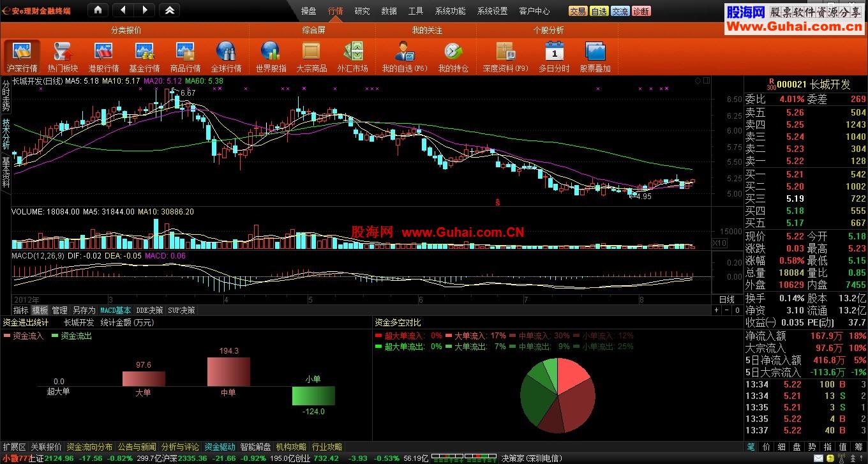
Task: Select the 笔 tick tab in quote panel
Action: (x=751, y=447)
